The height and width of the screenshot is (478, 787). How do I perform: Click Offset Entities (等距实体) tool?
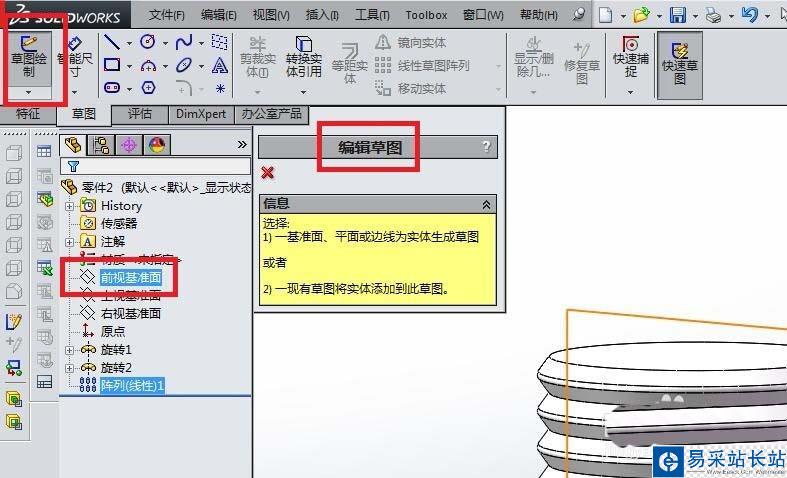point(350,63)
